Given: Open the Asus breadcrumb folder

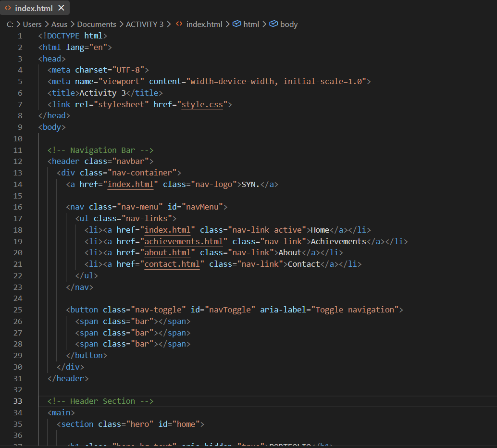Looking at the screenshot, I should point(59,25).
